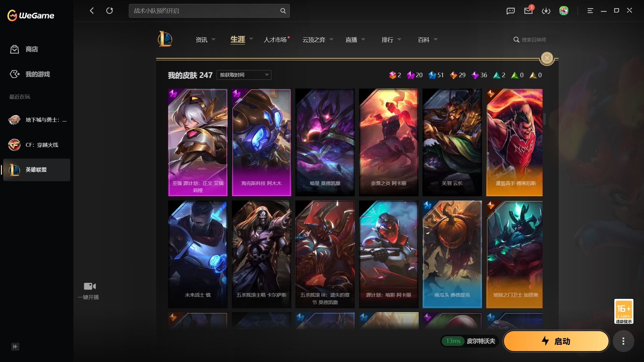This screenshot has width=644, height=362.
Task: Expand the 排行 dropdown arrow
Action: click(399, 40)
